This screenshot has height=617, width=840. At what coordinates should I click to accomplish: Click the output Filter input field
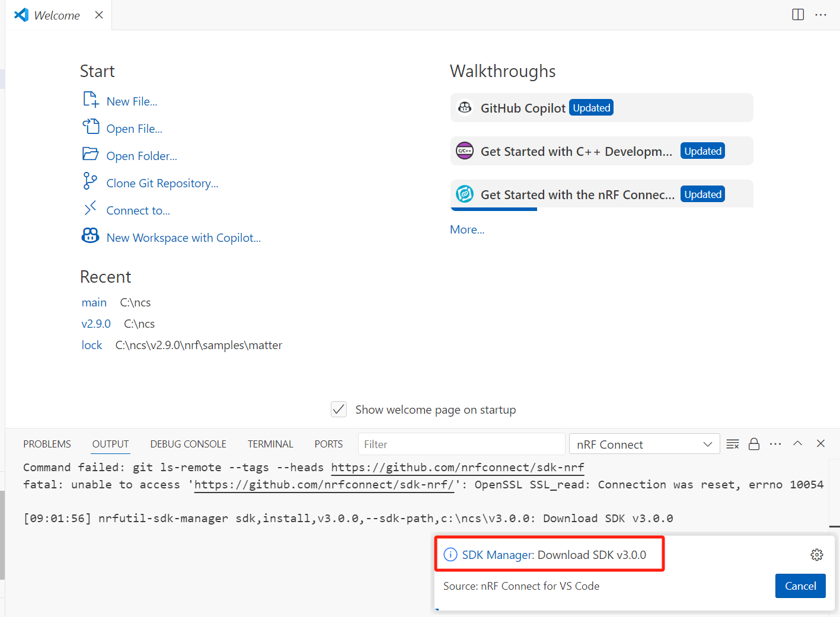[461, 444]
